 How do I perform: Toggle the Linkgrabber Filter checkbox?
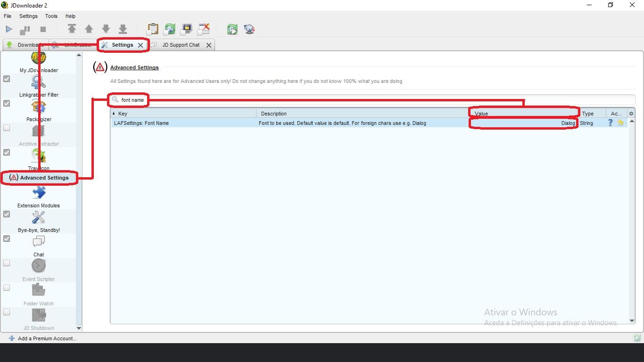click(x=7, y=79)
